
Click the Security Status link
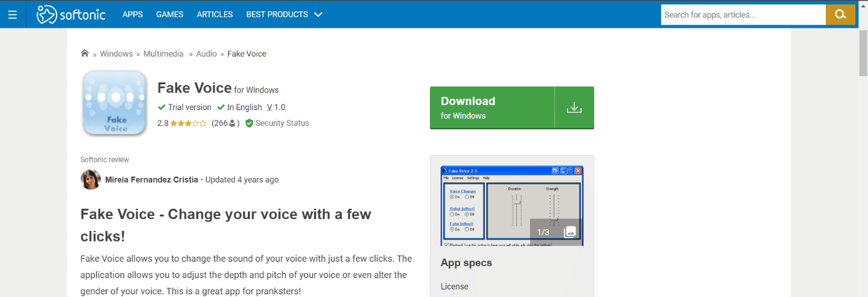click(282, 123)
